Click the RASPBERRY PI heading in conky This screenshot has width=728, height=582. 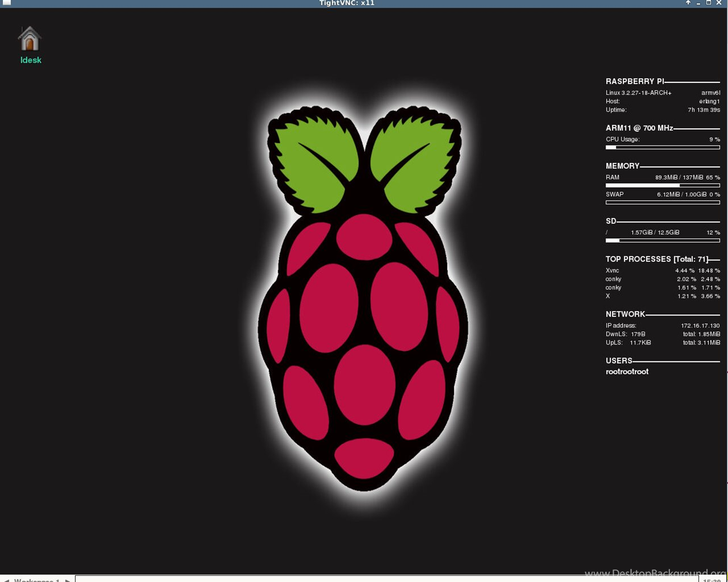click(x=635, y=81)
